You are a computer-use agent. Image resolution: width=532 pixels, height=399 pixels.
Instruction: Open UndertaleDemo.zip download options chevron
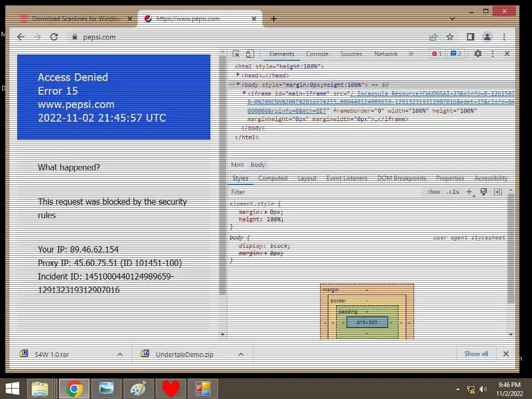click(x=241, y=354)
